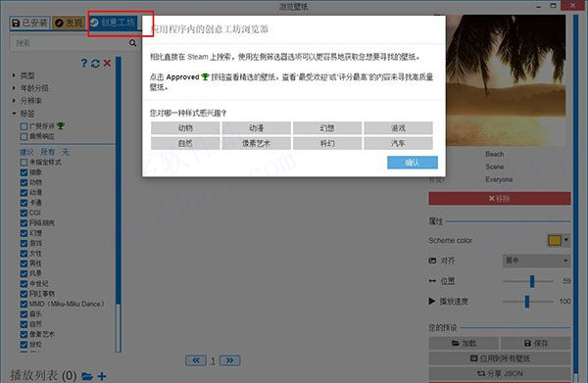588x383 pixels.
Task: Click the tag list vertical scrollbar
Action: (119, 205)
